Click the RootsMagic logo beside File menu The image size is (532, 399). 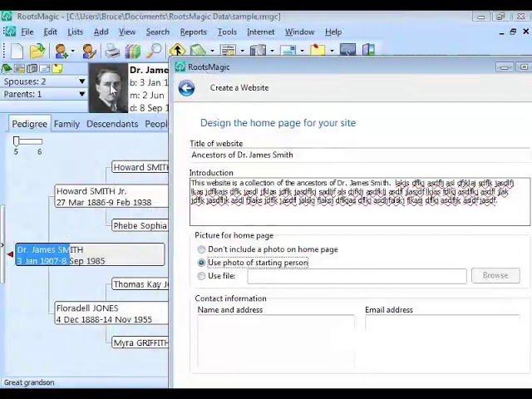(9, 32)
